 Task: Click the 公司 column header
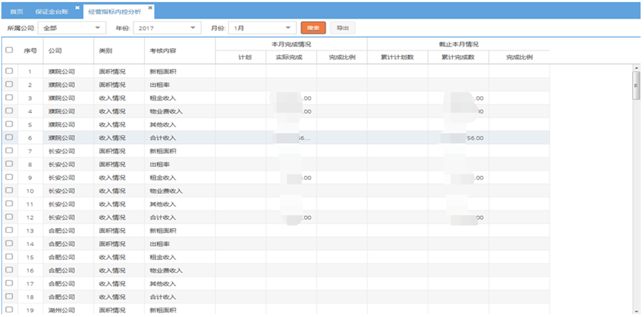(55, 51)
